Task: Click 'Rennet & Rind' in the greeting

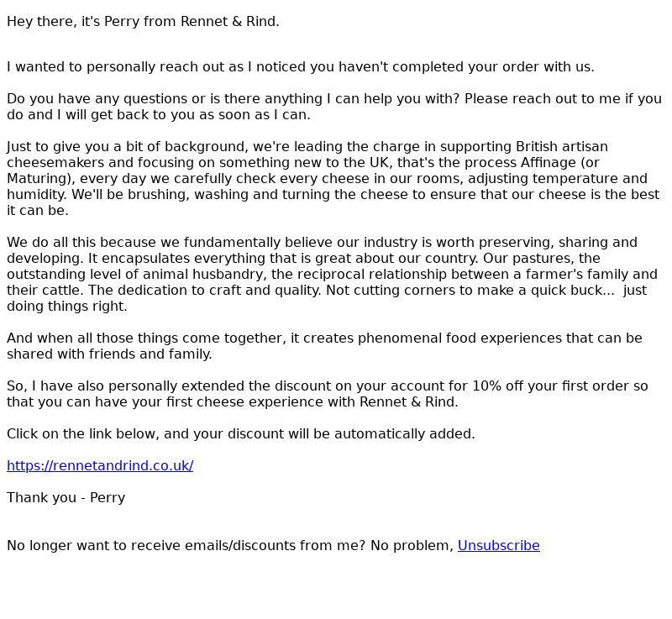Action: 229,22
